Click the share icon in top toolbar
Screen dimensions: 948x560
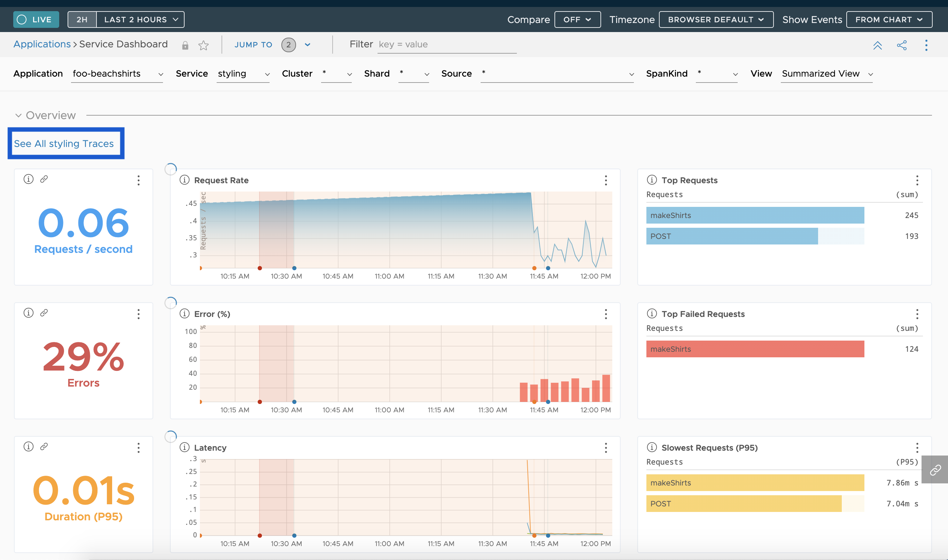coord(902,45)
